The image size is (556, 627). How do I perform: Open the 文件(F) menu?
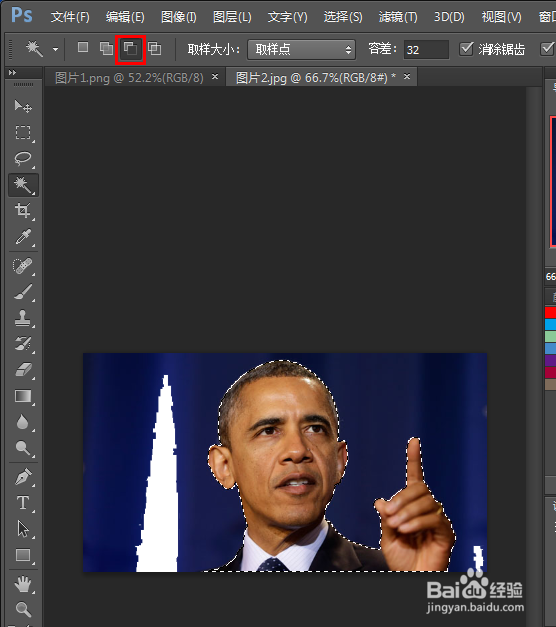click(70, 17)
